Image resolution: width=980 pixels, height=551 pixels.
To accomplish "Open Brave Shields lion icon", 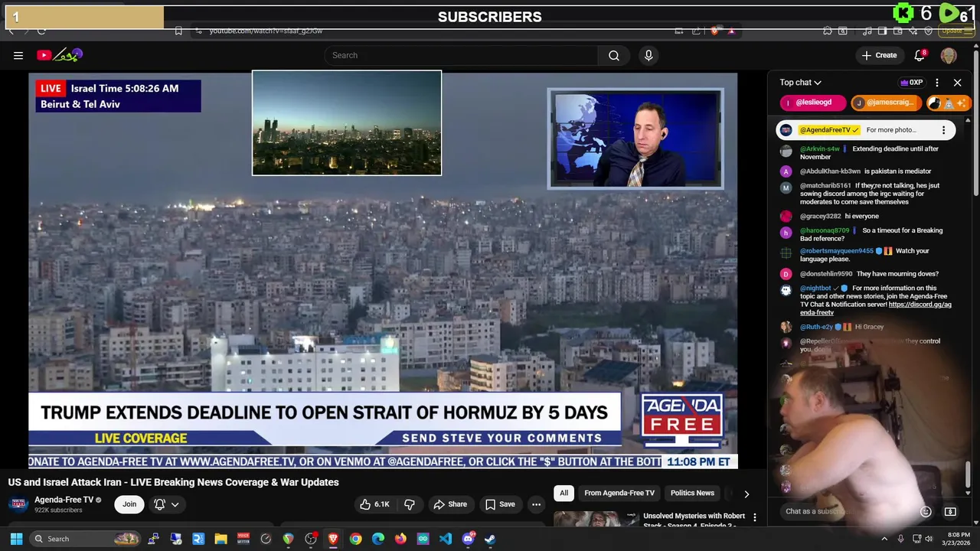I will (714, 31).
